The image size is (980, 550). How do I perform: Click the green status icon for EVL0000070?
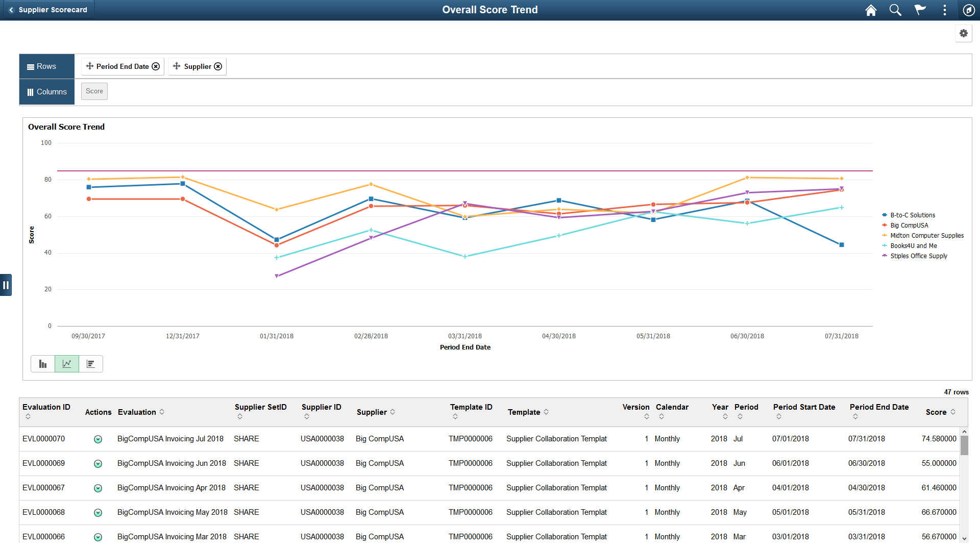(x=98, y=439)
